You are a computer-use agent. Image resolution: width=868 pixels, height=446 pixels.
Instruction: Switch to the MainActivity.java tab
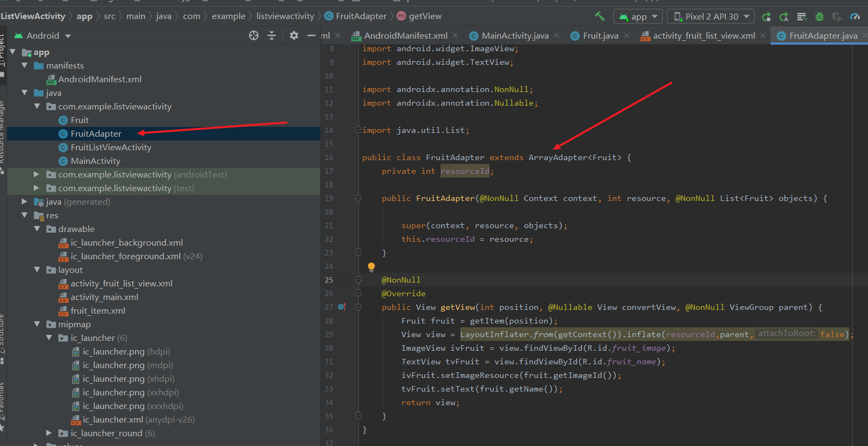pyautogui.click(x=515, y=36)
